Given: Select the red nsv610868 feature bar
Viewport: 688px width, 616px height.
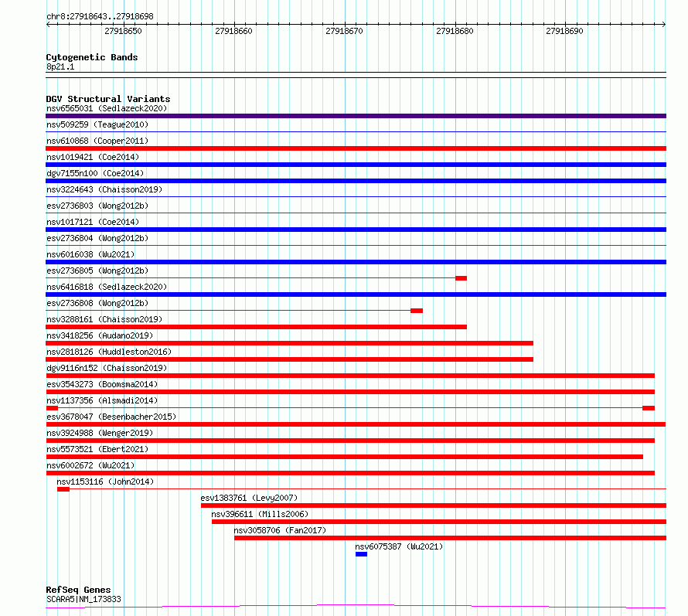Looking at the screenshot, I should click(356, 148).
